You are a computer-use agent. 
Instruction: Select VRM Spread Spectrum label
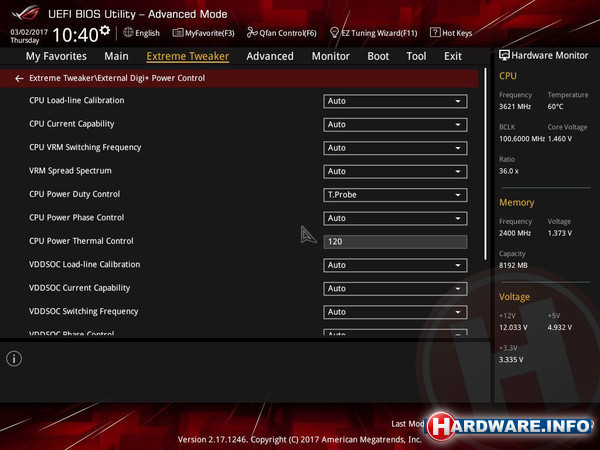(x=70, y=171)
